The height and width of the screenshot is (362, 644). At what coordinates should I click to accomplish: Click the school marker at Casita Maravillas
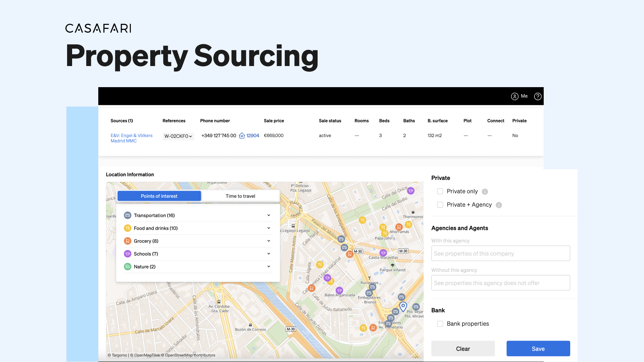pyautogui.click(x=383, y=253)
